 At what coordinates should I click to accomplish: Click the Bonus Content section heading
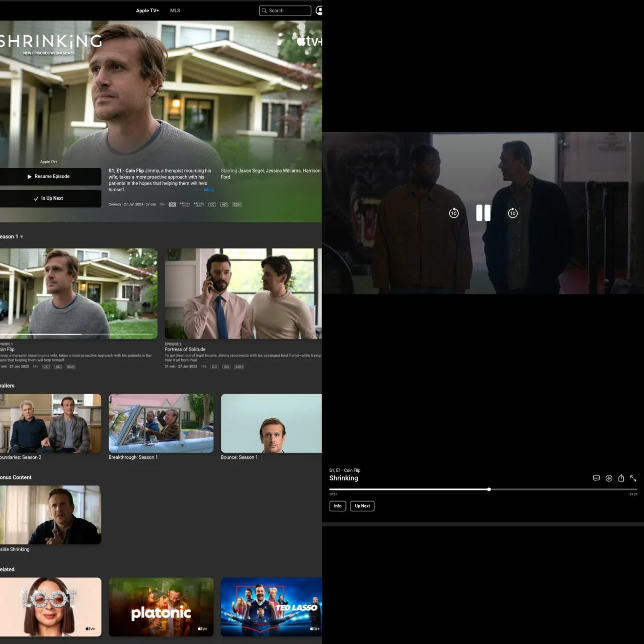pos(16,477)
